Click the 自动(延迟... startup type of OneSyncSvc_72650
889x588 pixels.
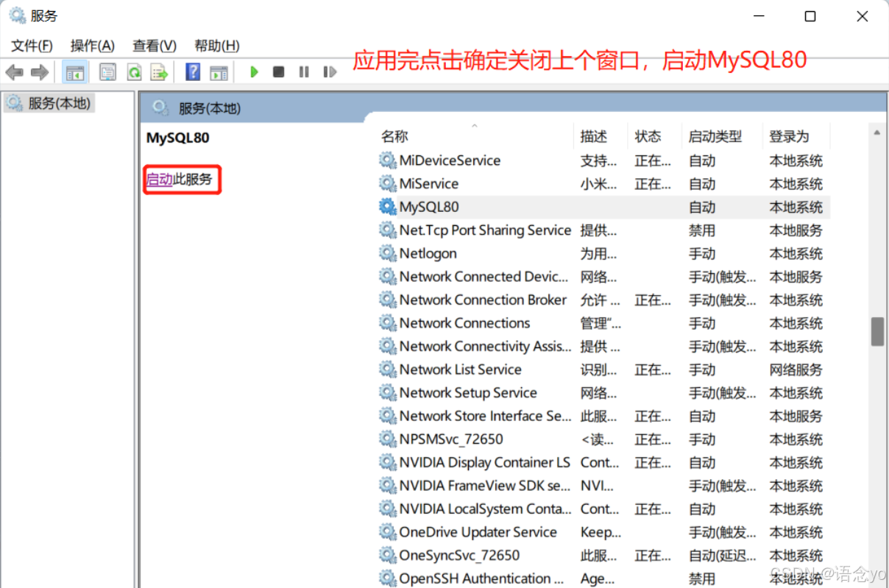(722, 556)
